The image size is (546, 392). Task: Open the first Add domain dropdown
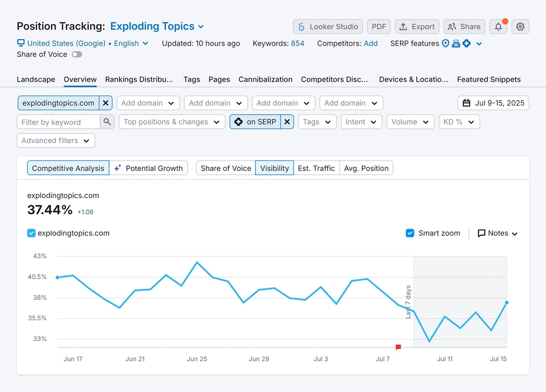(x=148, y=103)
